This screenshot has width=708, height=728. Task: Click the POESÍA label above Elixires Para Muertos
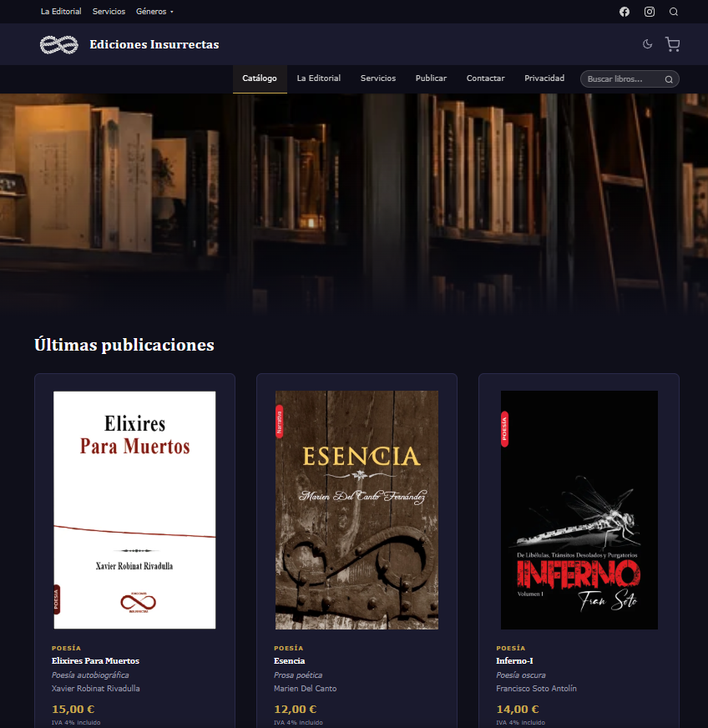[x=66, y=648]
